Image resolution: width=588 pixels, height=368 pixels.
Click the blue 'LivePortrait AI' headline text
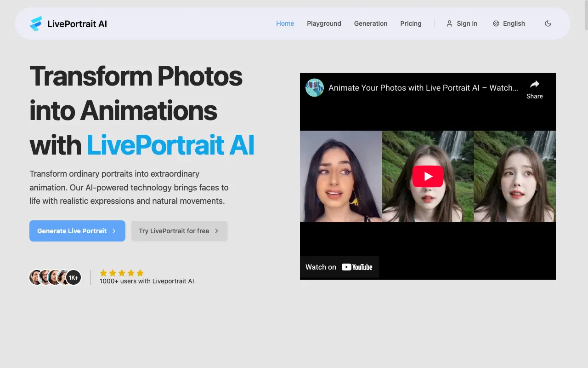(170, 145)
